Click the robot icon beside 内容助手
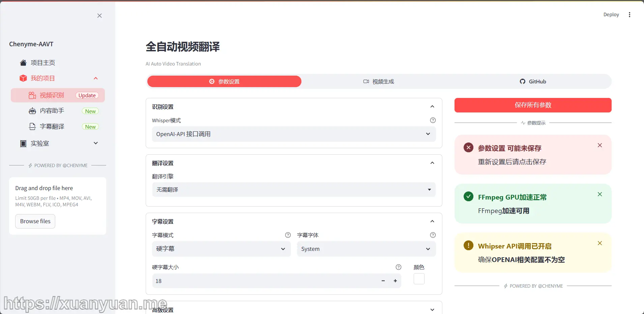 coord(32,111)
